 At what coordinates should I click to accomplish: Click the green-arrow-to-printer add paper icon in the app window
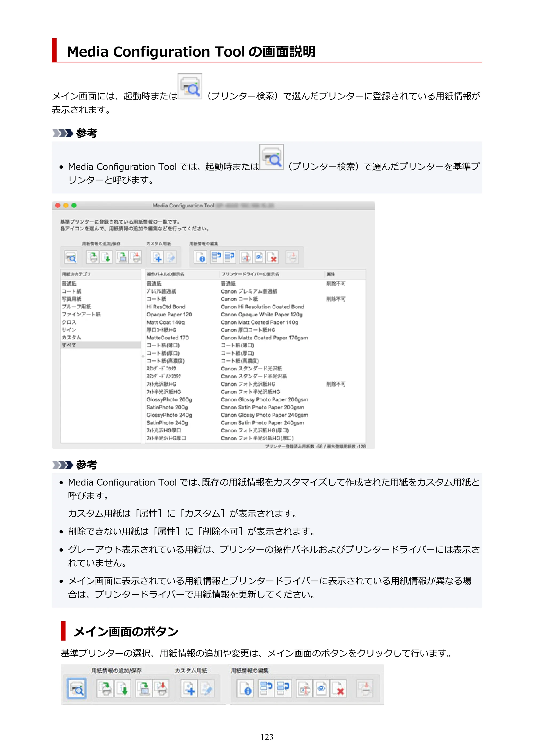coord(93,257)
